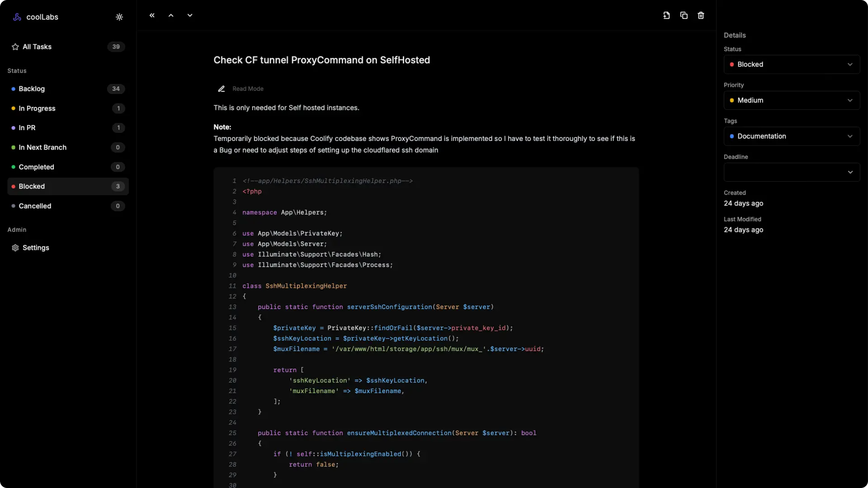Image resolution: width=868 pixels, height=488 pixels.
Task: Expand the Tags dropdown showing Documentation
Action: (x=791, y=136)
